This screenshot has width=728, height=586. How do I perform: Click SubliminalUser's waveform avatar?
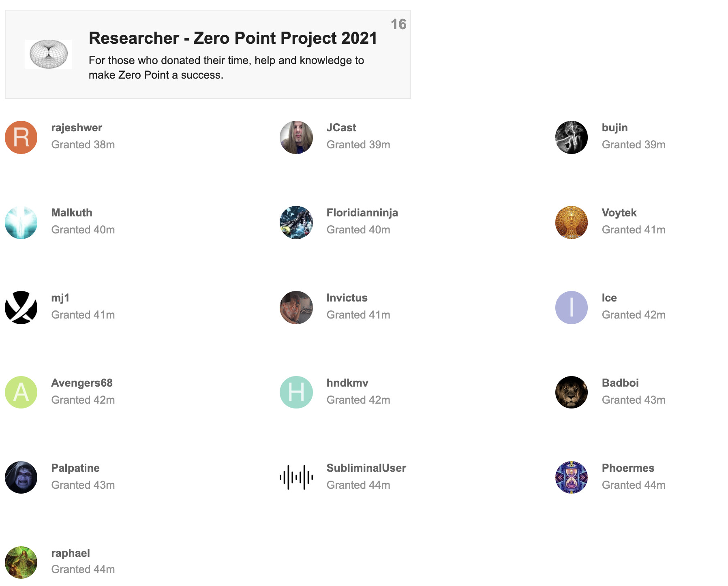click(x=296, y=477)
